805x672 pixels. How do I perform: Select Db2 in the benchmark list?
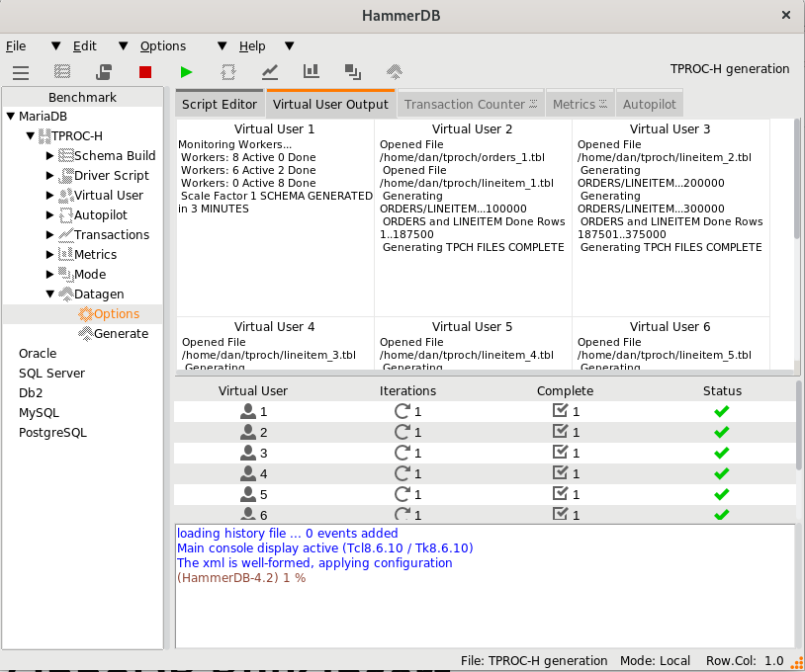tap(31, 393)
